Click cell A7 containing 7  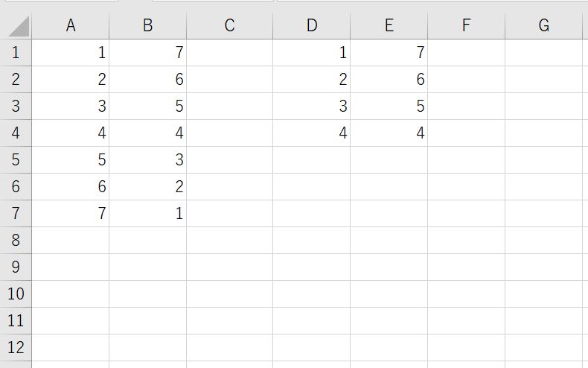71,213
